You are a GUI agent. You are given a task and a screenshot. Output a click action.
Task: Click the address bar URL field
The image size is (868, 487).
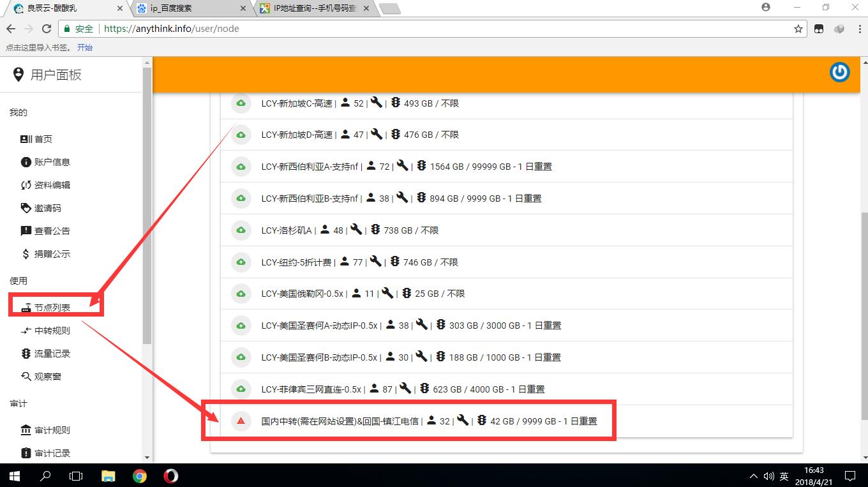(x=447, y=29)
